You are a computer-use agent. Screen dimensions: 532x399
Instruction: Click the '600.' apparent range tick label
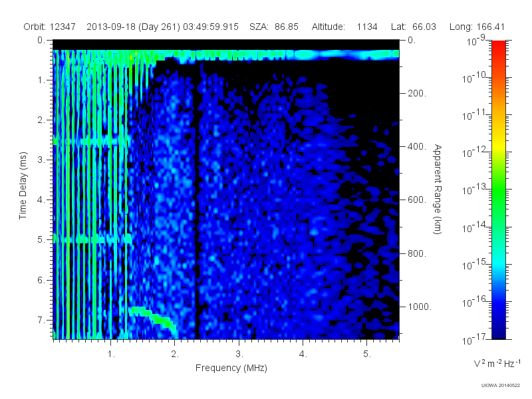[417, 200]
